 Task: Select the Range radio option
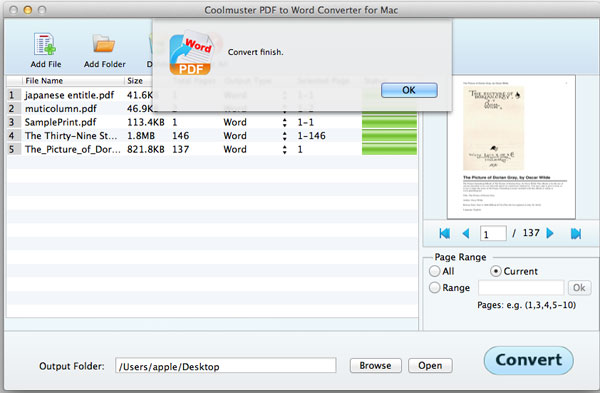[434, 287]
